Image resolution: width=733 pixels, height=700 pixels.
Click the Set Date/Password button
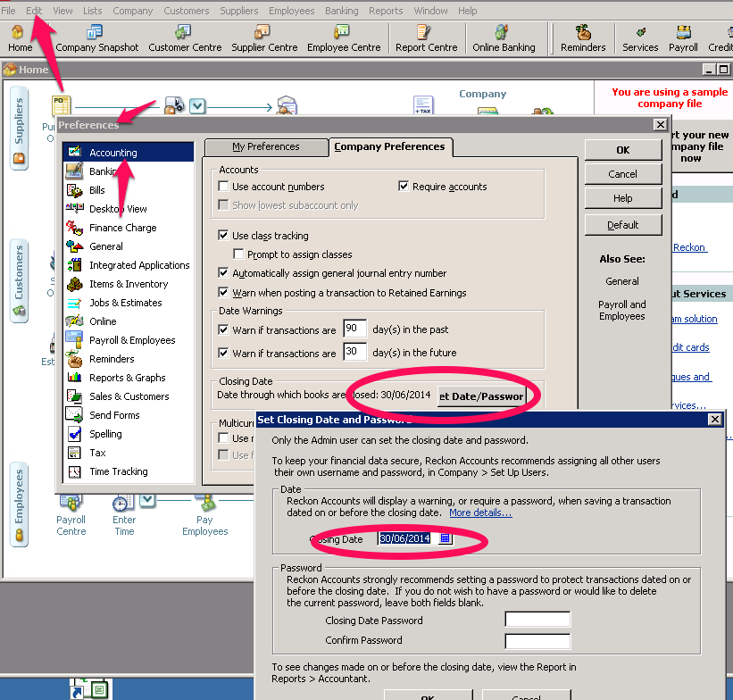(481, 396)
